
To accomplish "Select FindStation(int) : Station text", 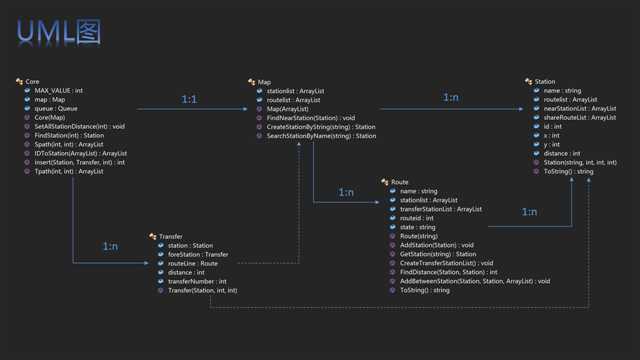I will pos(69,136).
